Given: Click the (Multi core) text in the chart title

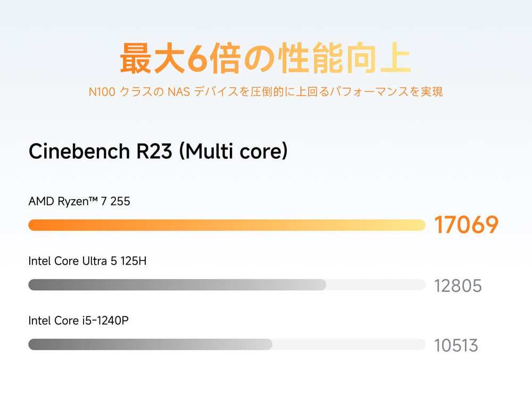Looking at the screenshot, I should [233, 151].
